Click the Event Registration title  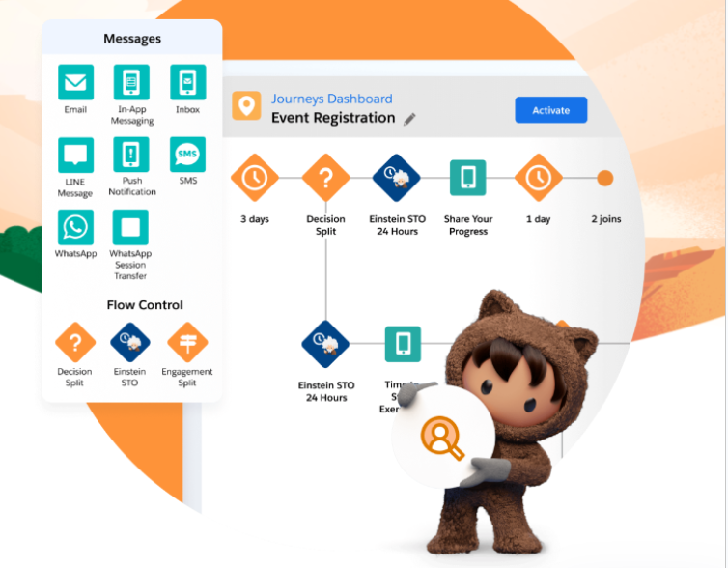(333, 118)
